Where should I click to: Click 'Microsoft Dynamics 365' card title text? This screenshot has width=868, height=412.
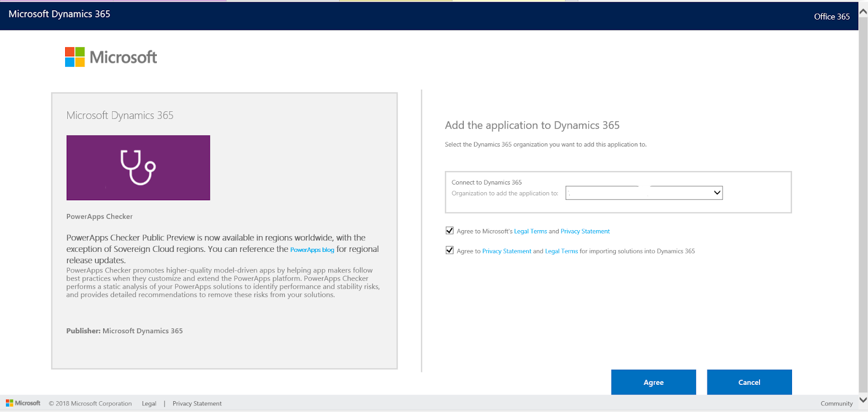tap(120, 115)
